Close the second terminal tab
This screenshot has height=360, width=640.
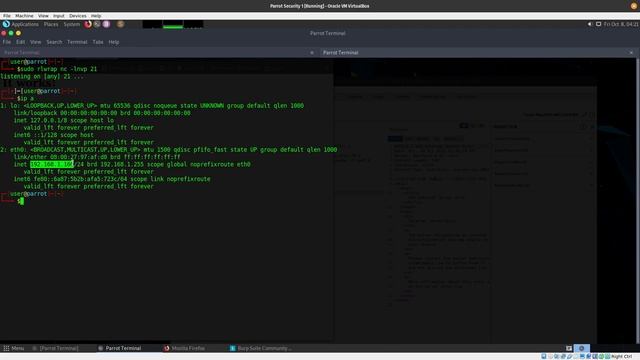click(631, 53)
